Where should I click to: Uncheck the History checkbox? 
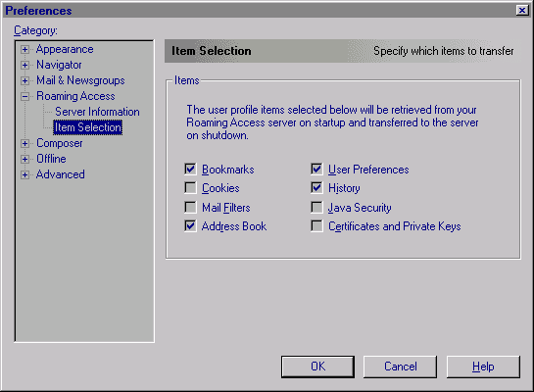click(316, 187)
